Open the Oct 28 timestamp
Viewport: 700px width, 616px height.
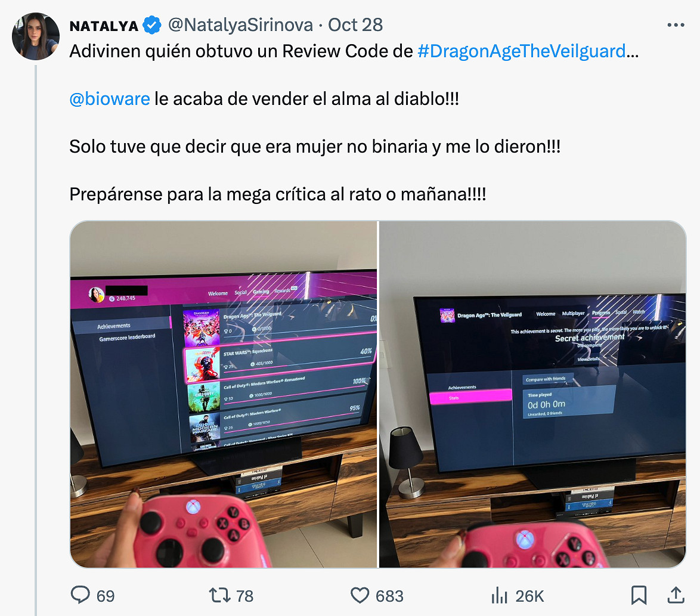tap(355, 25)
